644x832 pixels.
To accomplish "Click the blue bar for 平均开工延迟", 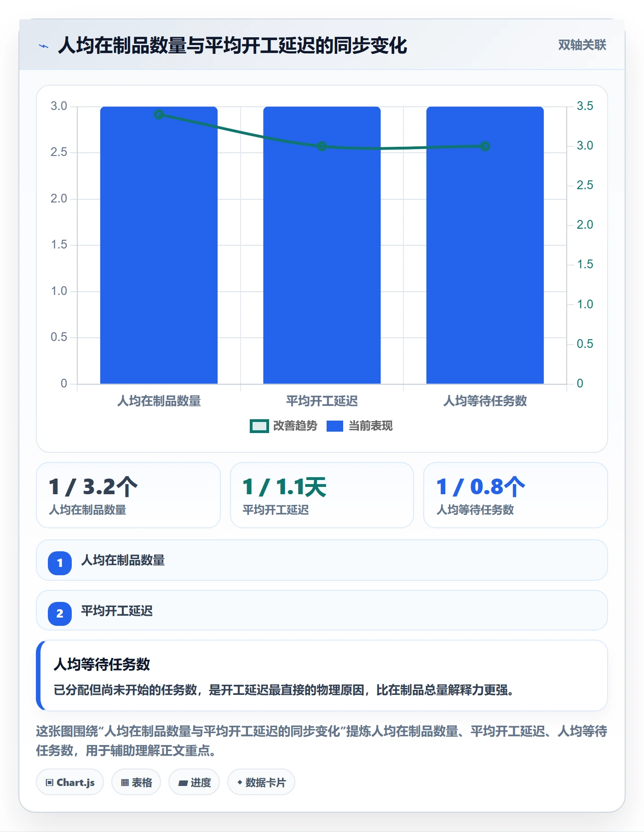I will 322,245.
